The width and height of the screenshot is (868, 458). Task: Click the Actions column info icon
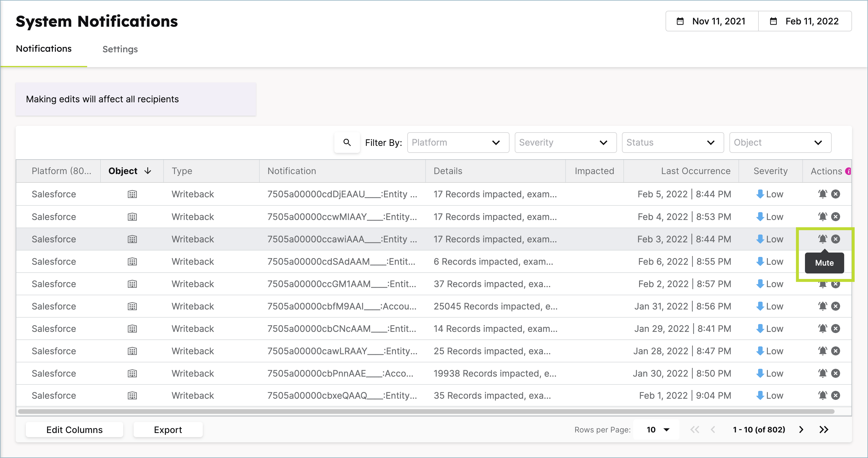[848, 171]
